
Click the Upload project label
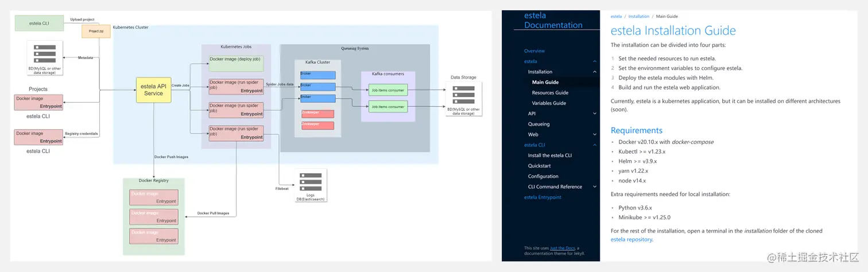pos(82,20)
